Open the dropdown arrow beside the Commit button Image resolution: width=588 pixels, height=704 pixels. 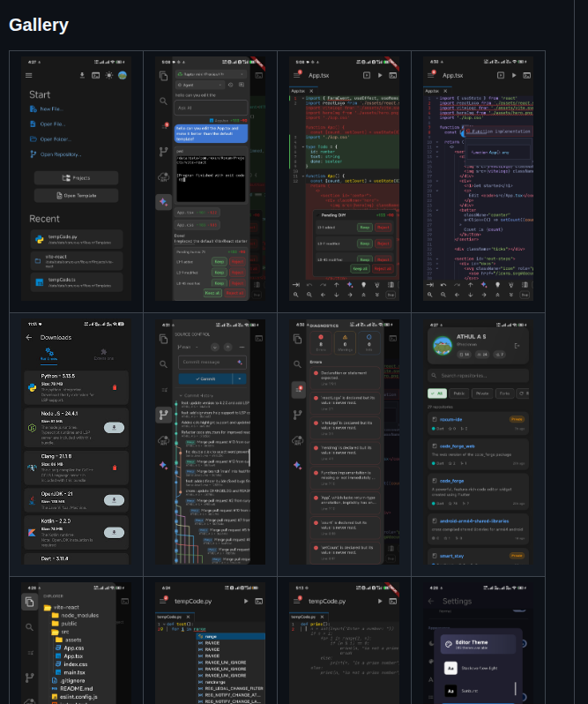click(x=240, y=379)
